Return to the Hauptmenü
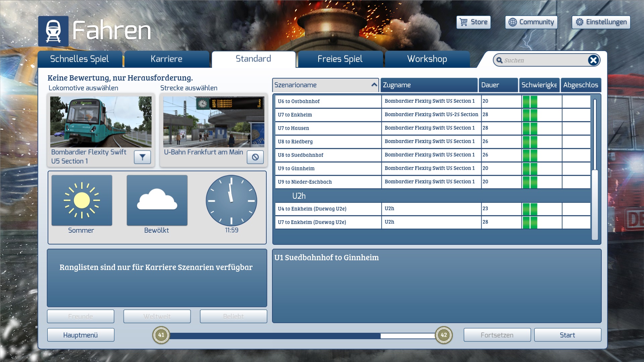644x362 pixels. tap(80, 335)
